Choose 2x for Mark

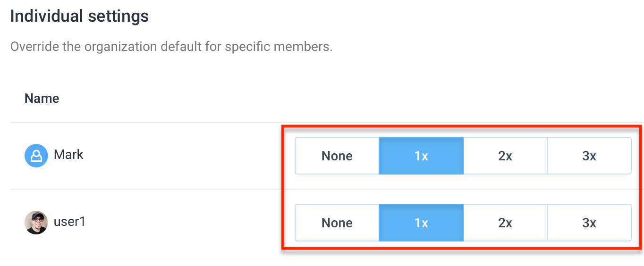coord(505,156)
